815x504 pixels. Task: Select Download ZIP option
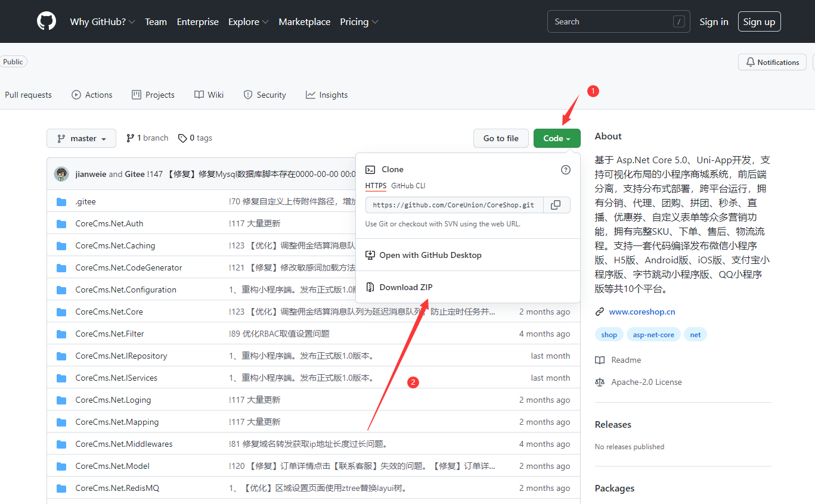click(x=405, y=287)
